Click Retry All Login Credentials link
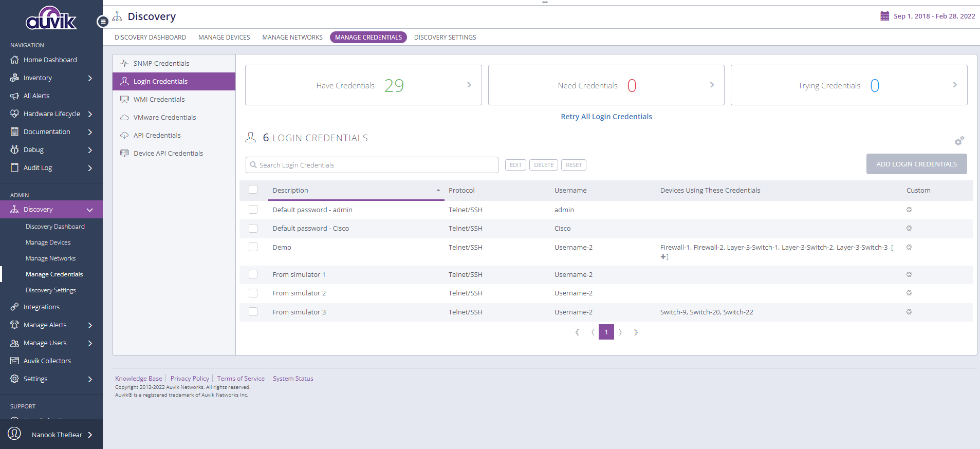Image resolution: width=980 pixels, height=449 pixels. [606, 117]
